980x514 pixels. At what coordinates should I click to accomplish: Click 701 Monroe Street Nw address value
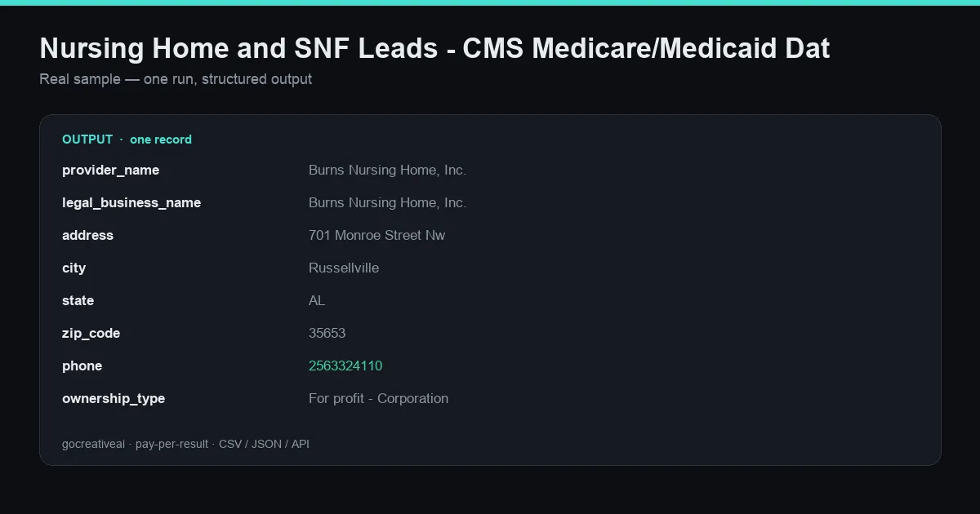pos(376,235)
